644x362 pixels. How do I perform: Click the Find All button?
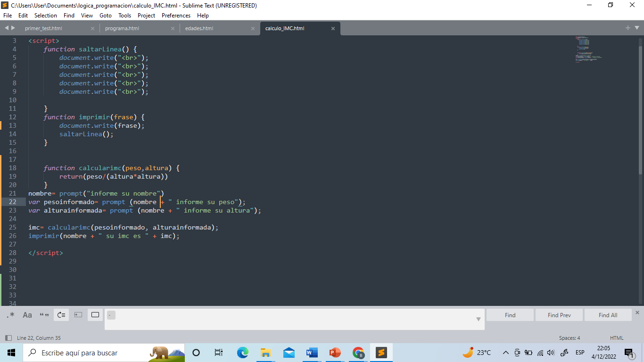click(x=608, y=315)
